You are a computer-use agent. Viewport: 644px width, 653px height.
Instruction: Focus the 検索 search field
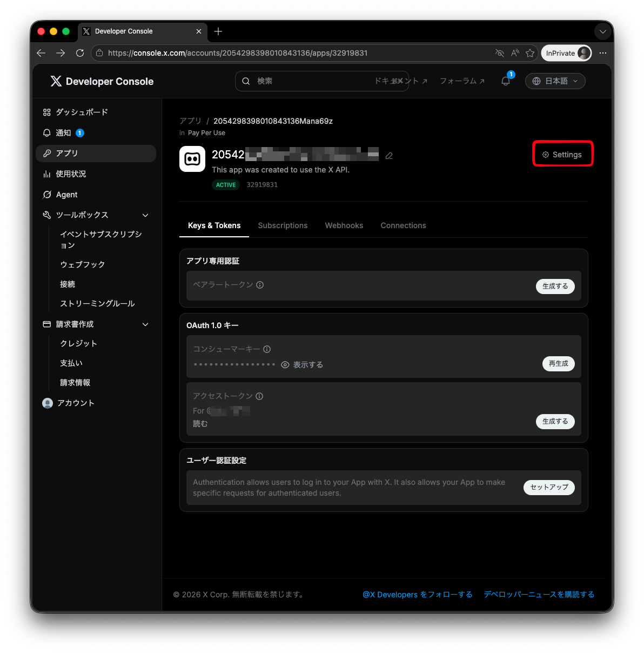click(x=322, y=81)
